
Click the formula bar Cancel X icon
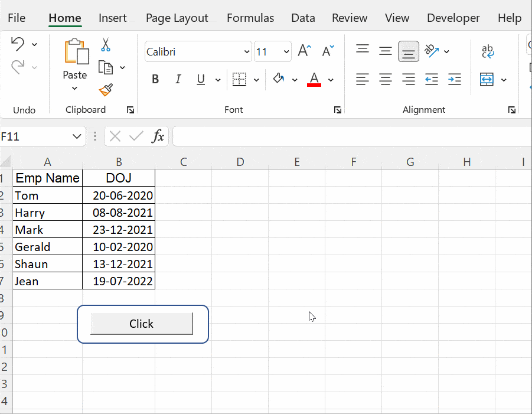click(115, 136)
